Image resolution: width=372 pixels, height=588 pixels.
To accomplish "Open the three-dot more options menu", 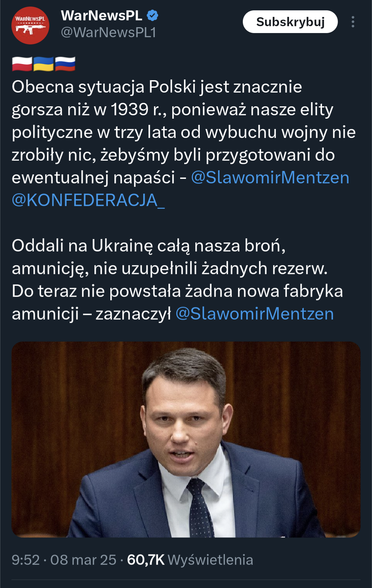I will point(353,22).
